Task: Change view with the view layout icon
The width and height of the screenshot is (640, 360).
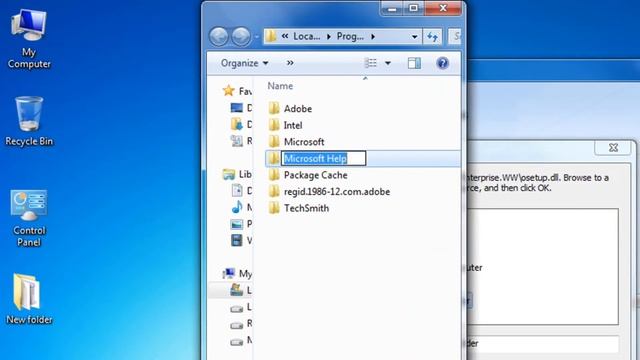Action: (x=371, y=63)
